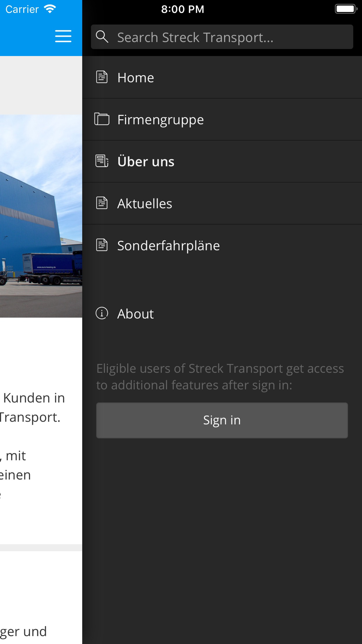Click the About info circle icon

pos(102,313)
